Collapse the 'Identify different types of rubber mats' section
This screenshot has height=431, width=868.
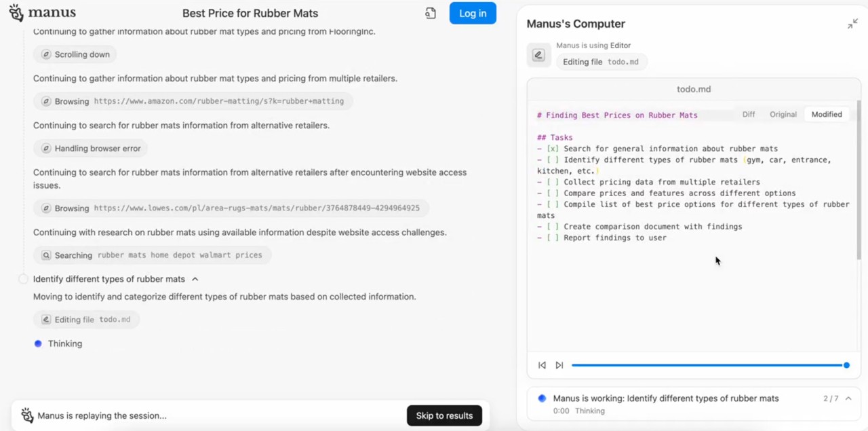(195, 279)
